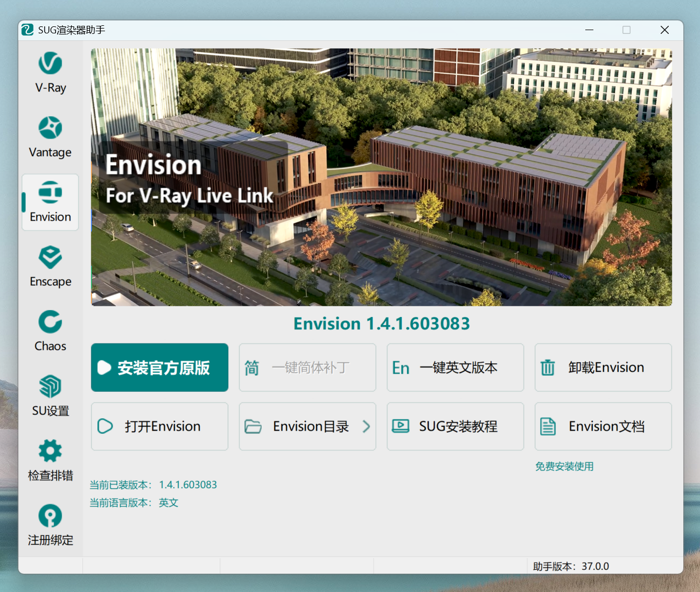Open the 注册绑定 registration page
Viewport: 700px width, 592px height.
(50, 525)
